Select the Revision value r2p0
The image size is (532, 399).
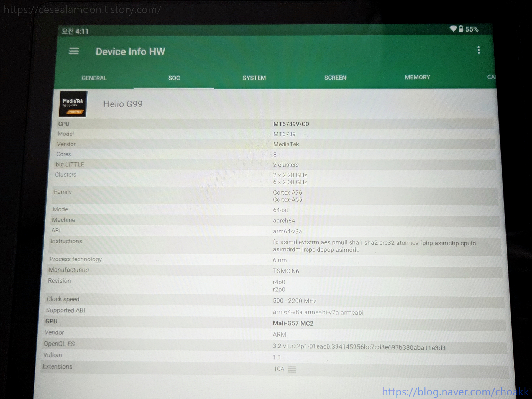tap(279, 290)
